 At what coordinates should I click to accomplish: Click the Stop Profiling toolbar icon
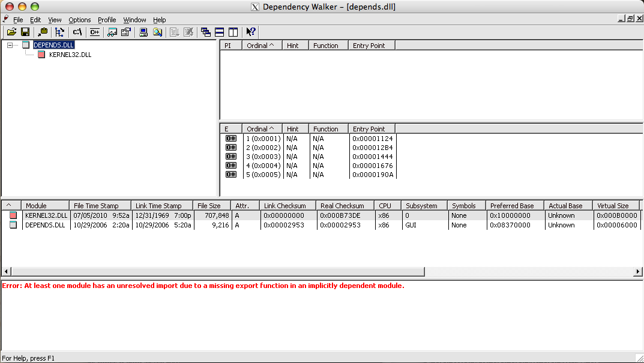coord(188,32)
